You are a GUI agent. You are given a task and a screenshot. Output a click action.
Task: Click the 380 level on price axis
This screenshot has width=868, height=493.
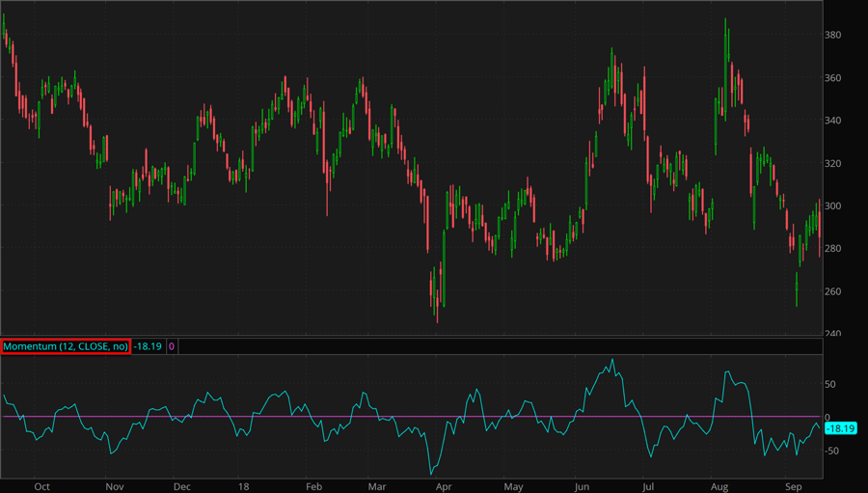[x=834, y=36]
